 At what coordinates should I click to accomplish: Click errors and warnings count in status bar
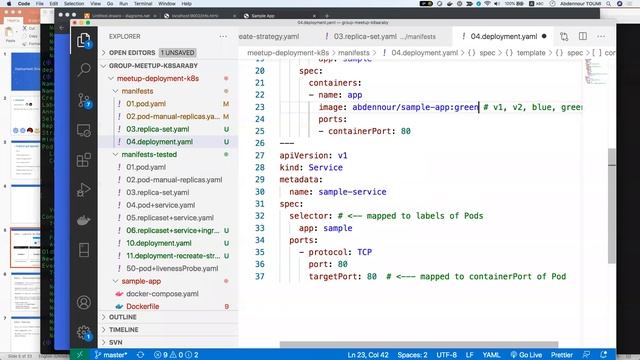tap(176, 355)
